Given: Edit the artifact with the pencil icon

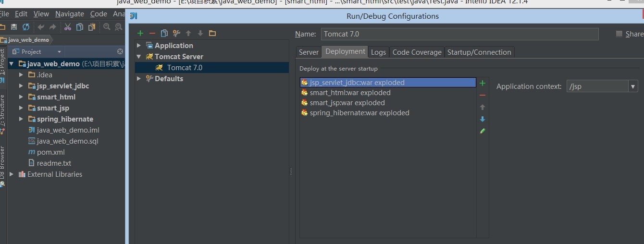Looking at the screenshot, I should 483,131.
